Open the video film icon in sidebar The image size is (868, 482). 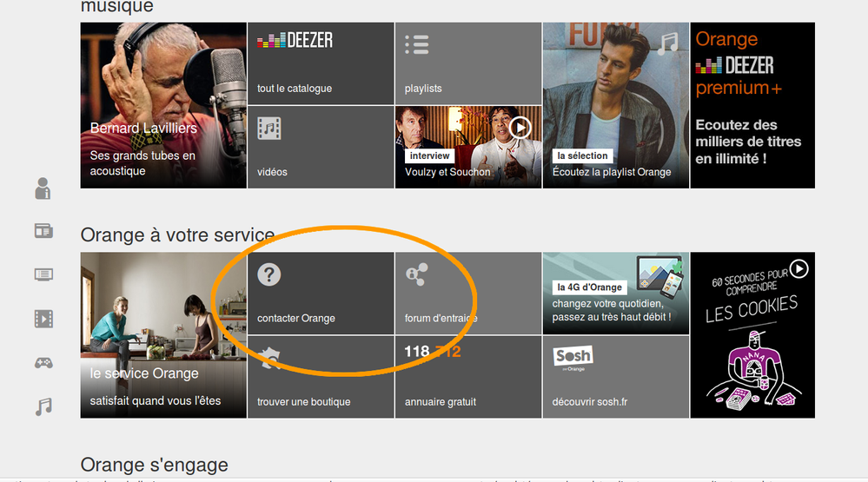click(43, 319)
